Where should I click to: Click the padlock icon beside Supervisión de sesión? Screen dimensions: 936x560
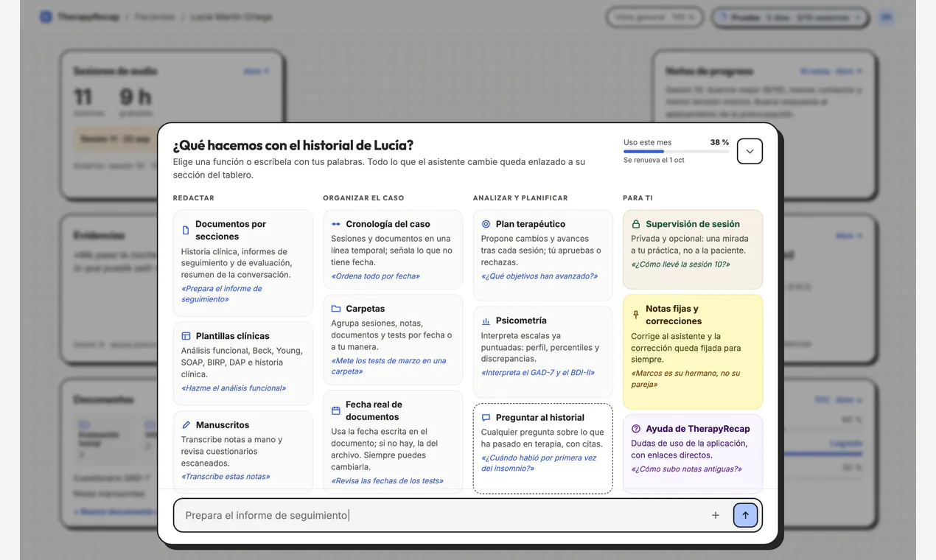tap(636, 224)
